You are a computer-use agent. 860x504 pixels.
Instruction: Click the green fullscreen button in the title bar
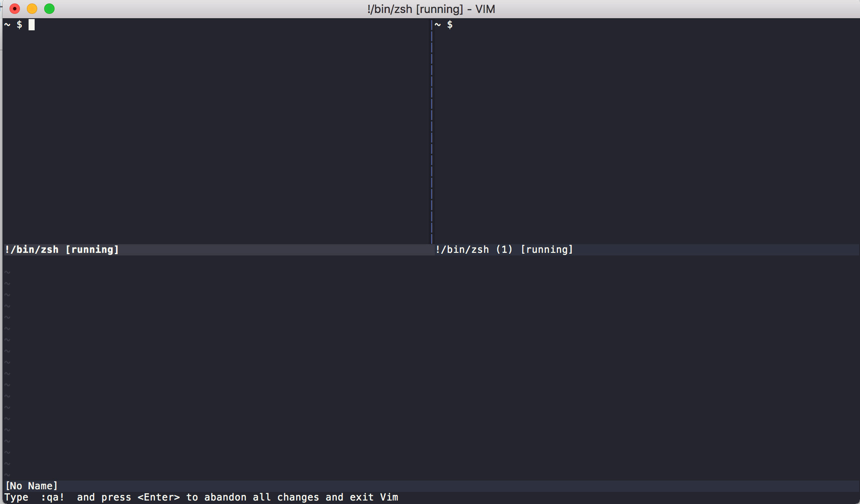point(49,8)
